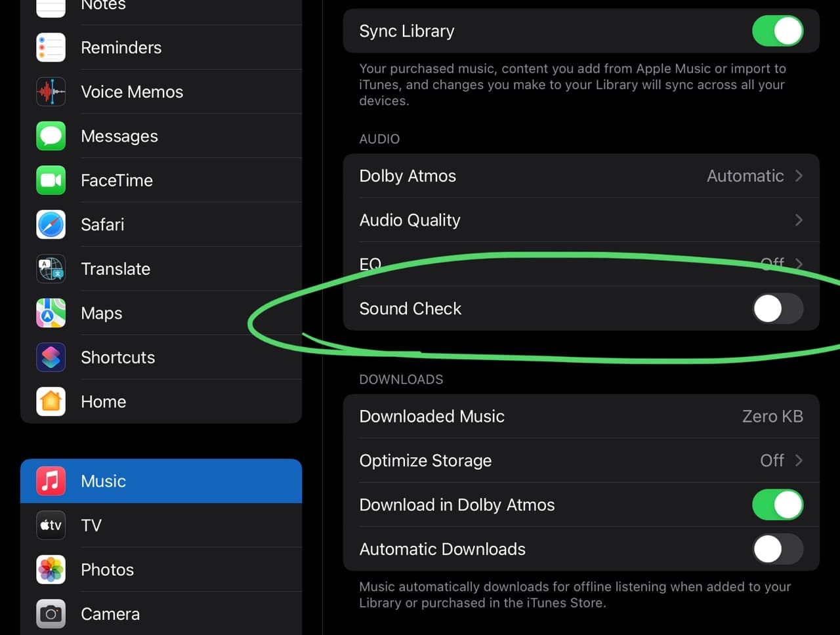Image resolution: width=840 pixels, height=635 pixels.
Task: Tap the Apple TV icon
Action: coord(51,525)
